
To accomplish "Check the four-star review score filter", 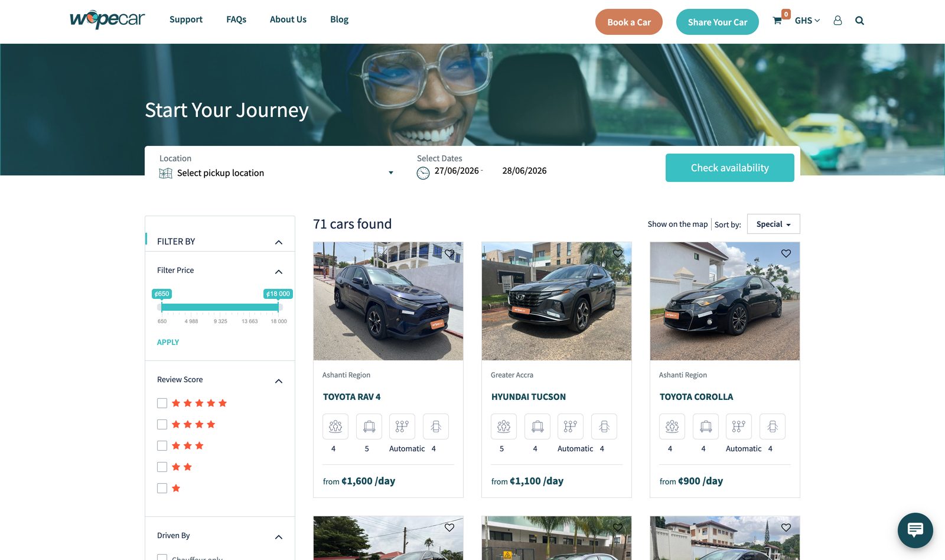I will click(x=162, y=425).
